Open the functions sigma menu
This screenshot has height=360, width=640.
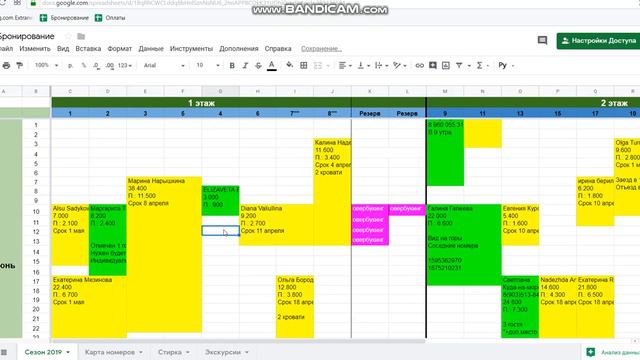(482, 65)
